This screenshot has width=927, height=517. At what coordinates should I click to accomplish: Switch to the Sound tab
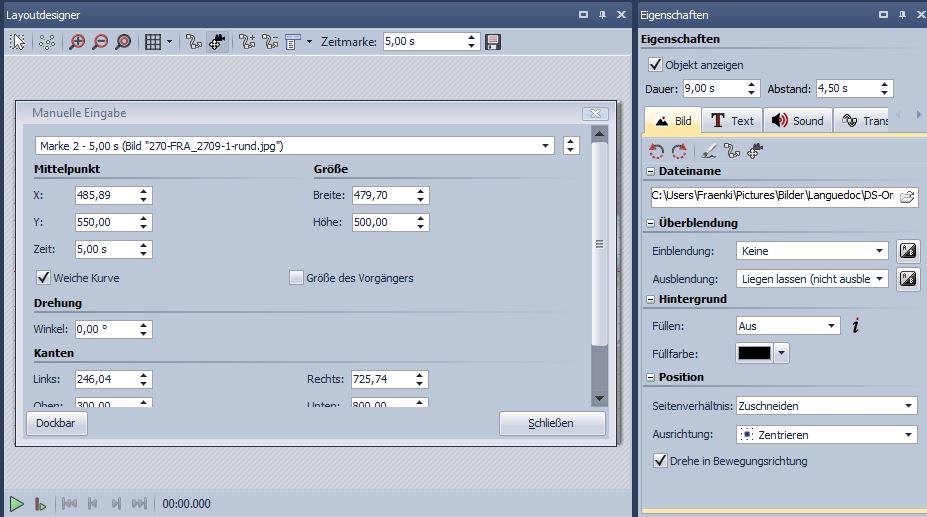pos(797,121)
